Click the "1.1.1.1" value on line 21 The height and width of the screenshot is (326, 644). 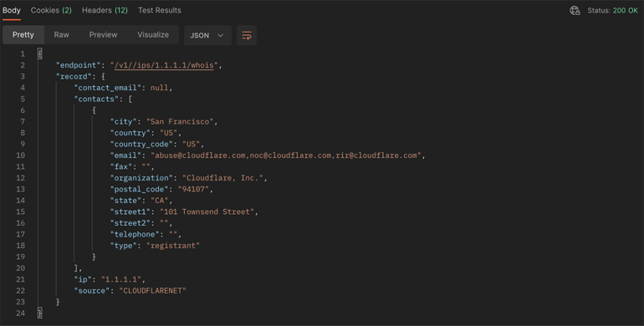pyautogui.click(x=121, y=279)
